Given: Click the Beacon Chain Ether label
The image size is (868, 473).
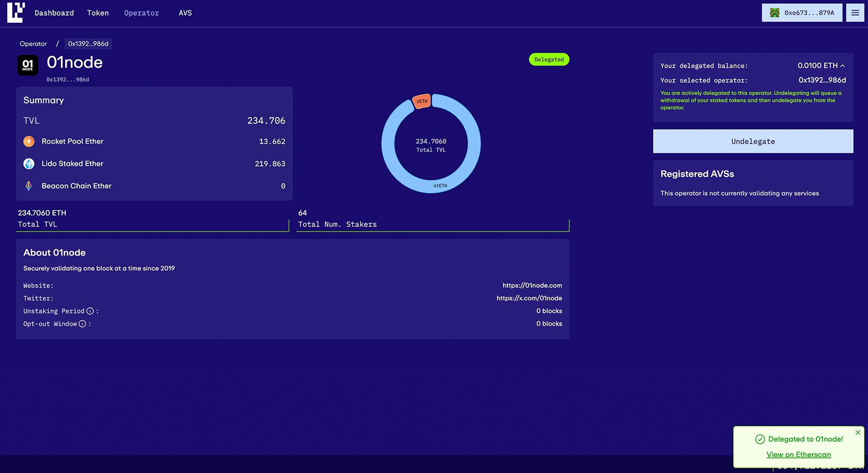Looking at the screenshot, I should [76, 186].
